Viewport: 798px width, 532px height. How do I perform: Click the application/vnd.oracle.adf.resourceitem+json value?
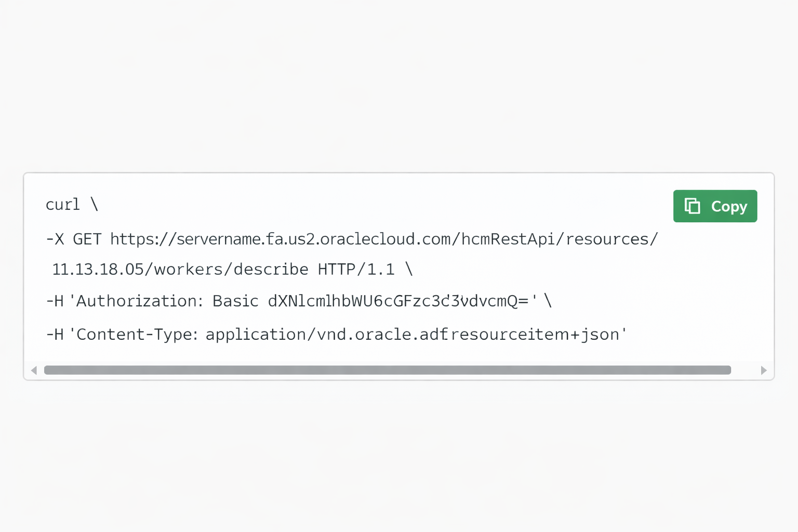click(x=413, y=335)
